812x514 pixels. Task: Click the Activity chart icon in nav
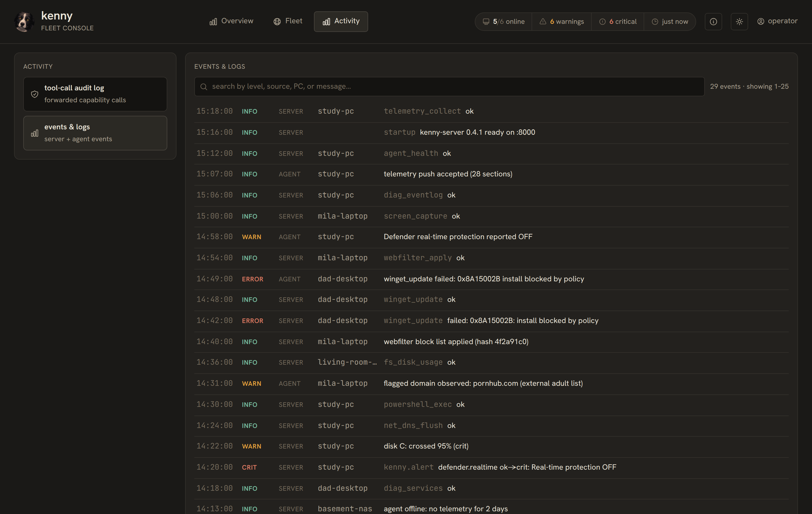coord(326,22)
